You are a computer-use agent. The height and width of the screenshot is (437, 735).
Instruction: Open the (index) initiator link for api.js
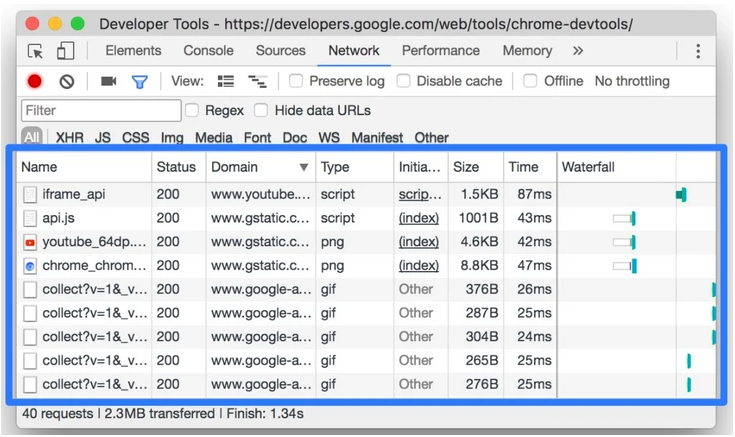tap(419, 218)
